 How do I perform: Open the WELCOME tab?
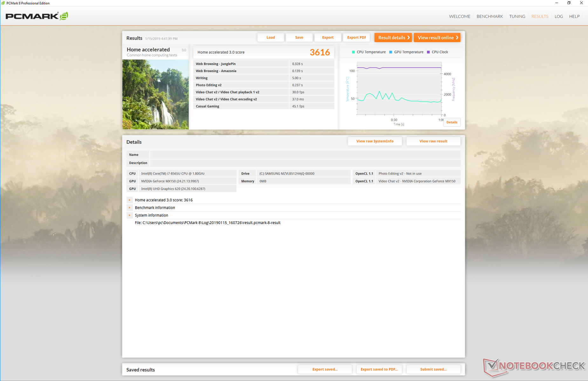pyautogui.click(x=460, y=16)
